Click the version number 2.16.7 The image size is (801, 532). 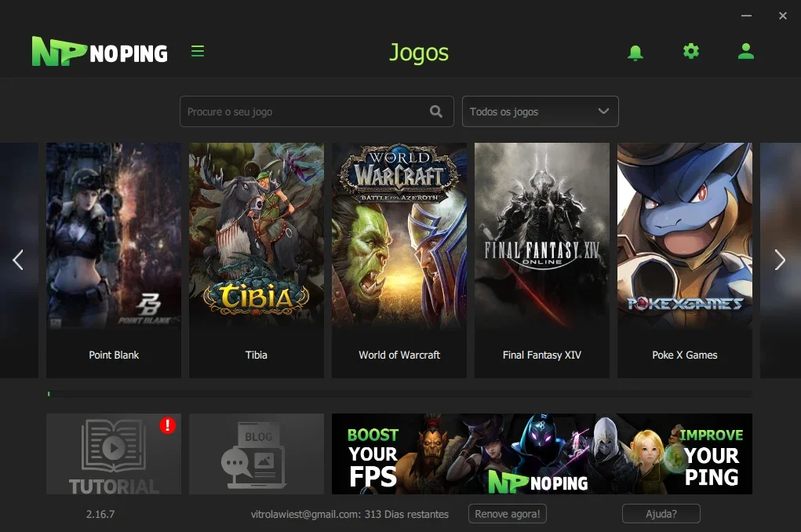[100, 514]
